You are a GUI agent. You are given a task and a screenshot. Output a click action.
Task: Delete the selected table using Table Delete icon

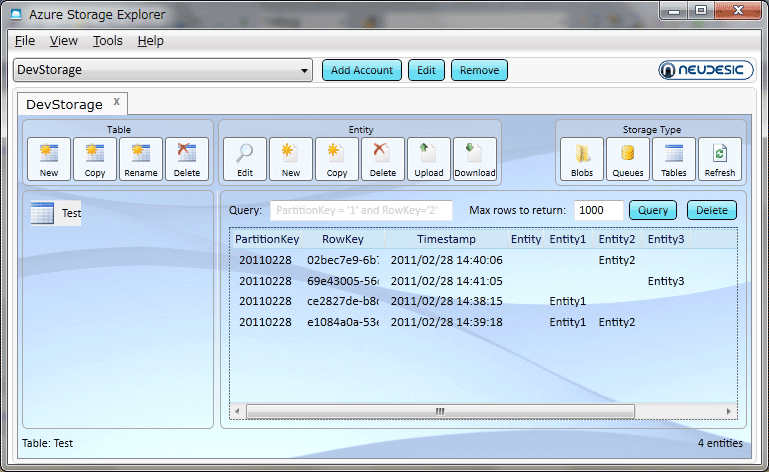(x=187, y=159)
